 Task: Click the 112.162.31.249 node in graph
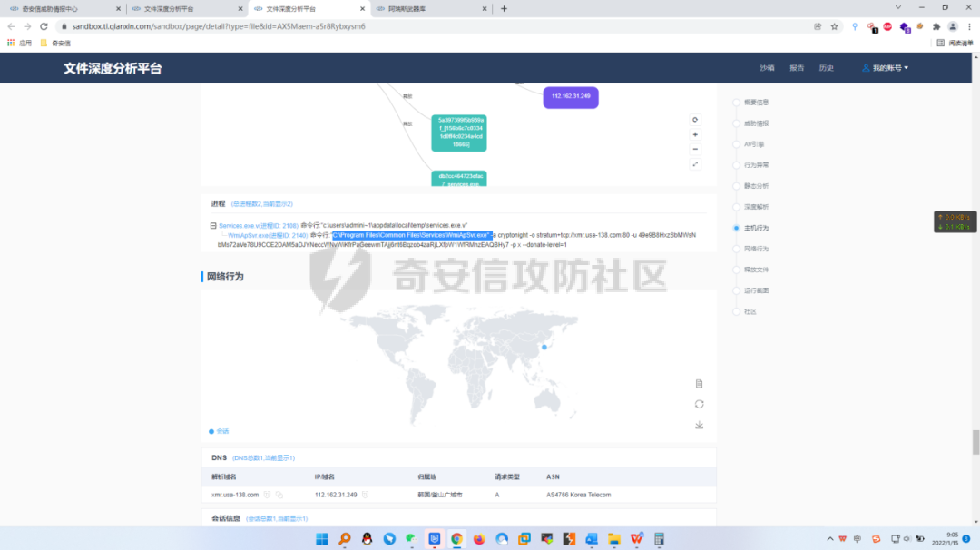571,96
